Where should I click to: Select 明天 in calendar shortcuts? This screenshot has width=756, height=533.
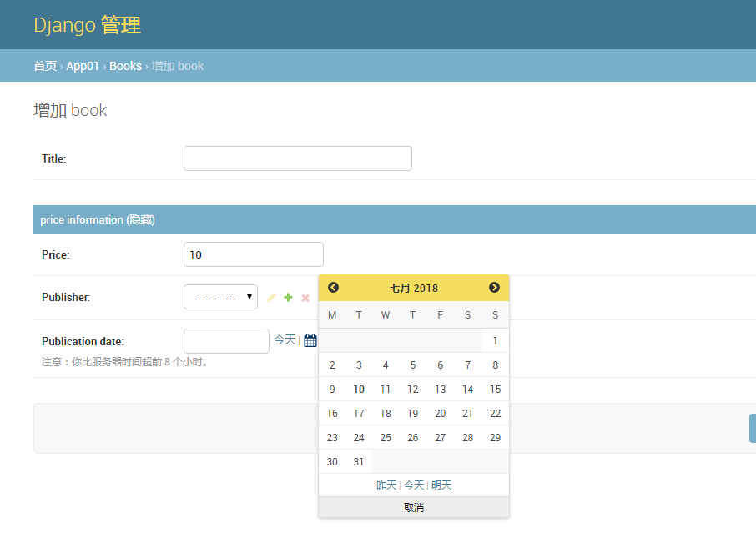(x=441, y=485)
